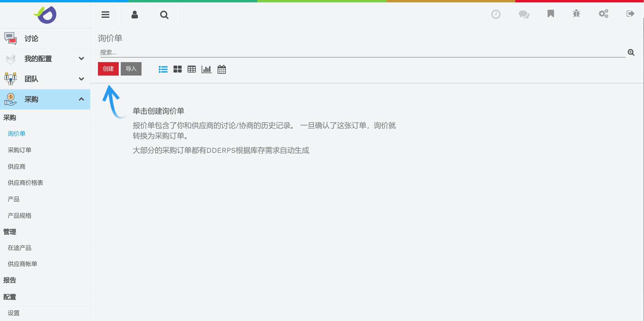Switch to calendar view

(x=221, y=69)
